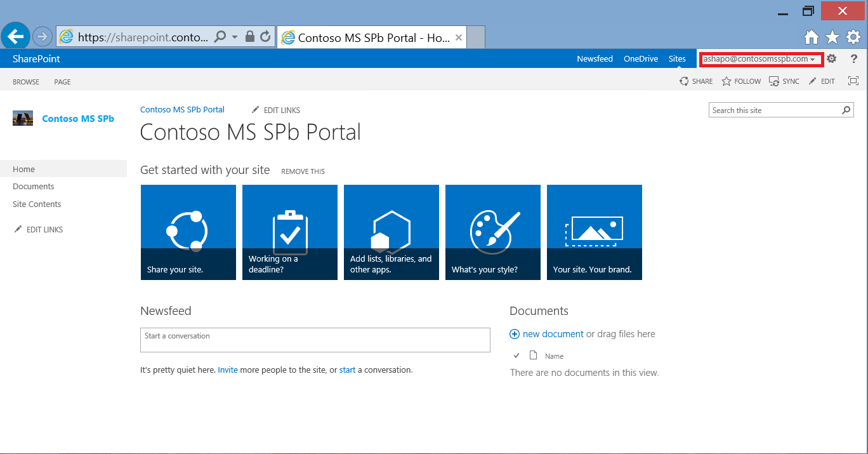Click in the Start a conversation box
868x454 pixels.
coord(315,340)
